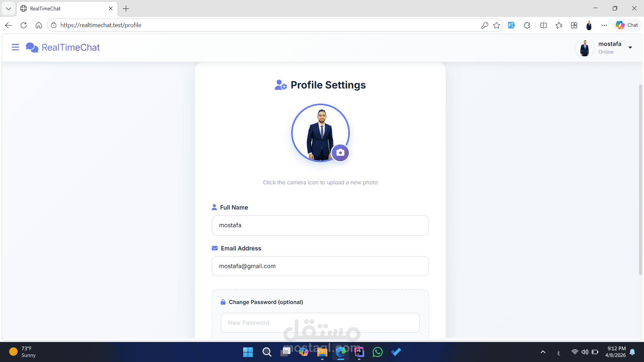The width and height of the screenshot is (644, 362).
Task: Refresh the current page
Action: tap(23, 25)
